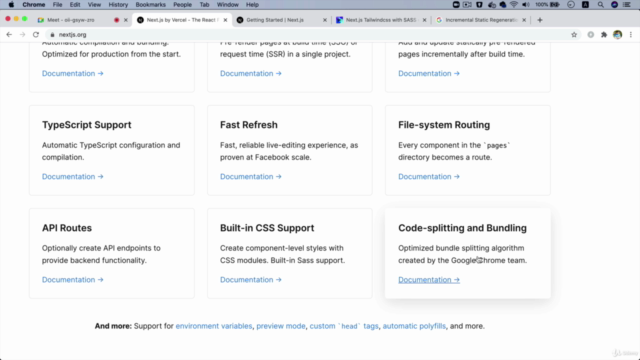Open the Tab menu
This screenshot has height=360, width=640.
(x=204, y=4)
